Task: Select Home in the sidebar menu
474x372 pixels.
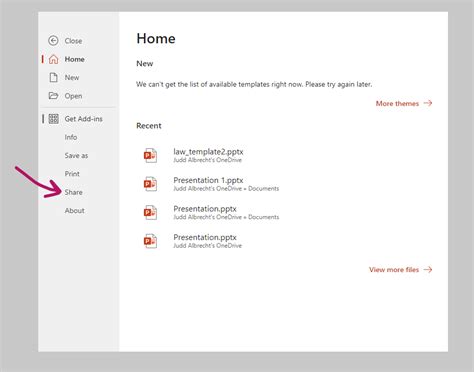Action: pos(74,59)
